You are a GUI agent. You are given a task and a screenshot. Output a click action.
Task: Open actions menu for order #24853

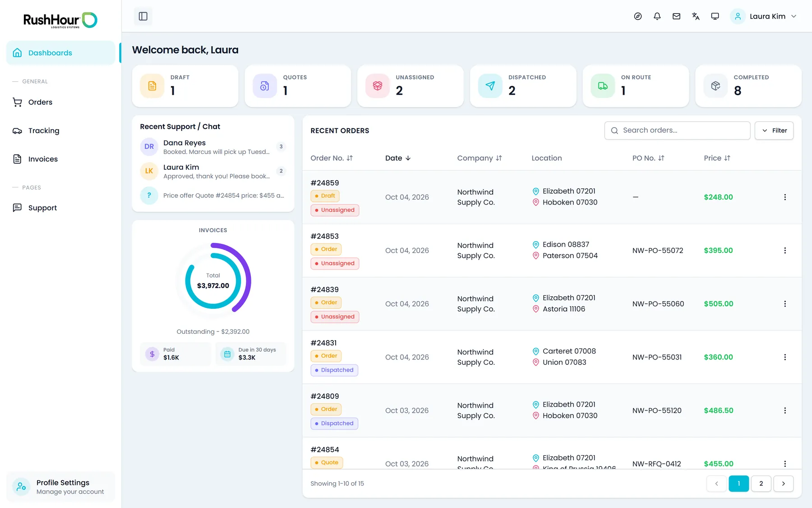click(x=785, y=251)
